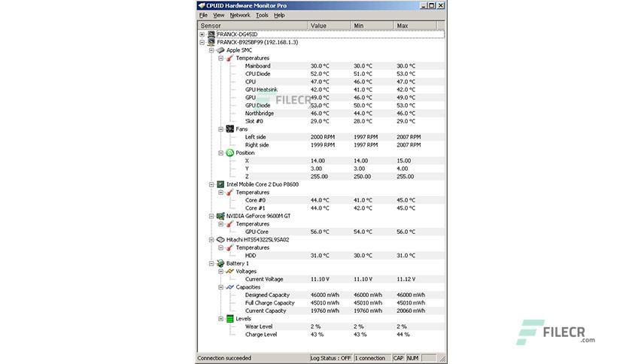Collapse the NVIDIA GeForce 9600M GT node
This screenshot has width=629, height=364.
pyautogui.click(x=211, y=216)
